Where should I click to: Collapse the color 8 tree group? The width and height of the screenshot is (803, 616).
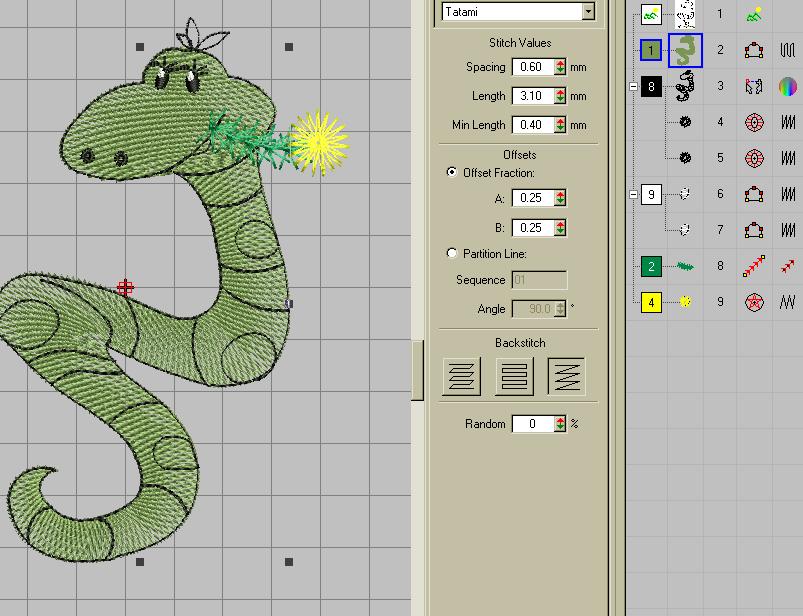coord(633,87)
